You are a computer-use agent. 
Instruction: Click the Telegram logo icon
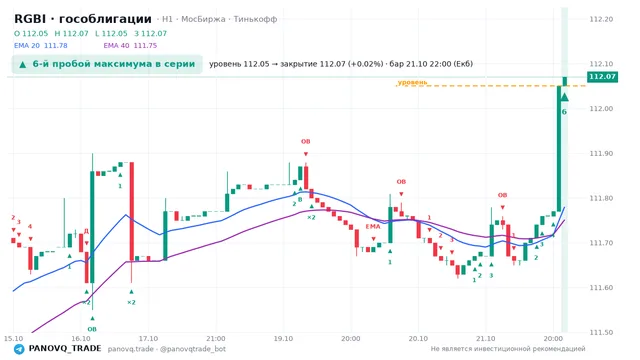[19, 349]
